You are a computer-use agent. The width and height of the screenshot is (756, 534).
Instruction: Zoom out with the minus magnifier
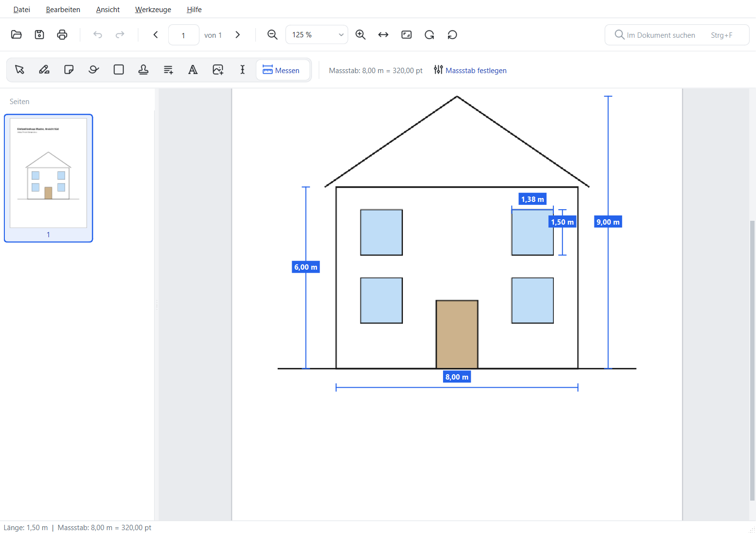(272, 34)
